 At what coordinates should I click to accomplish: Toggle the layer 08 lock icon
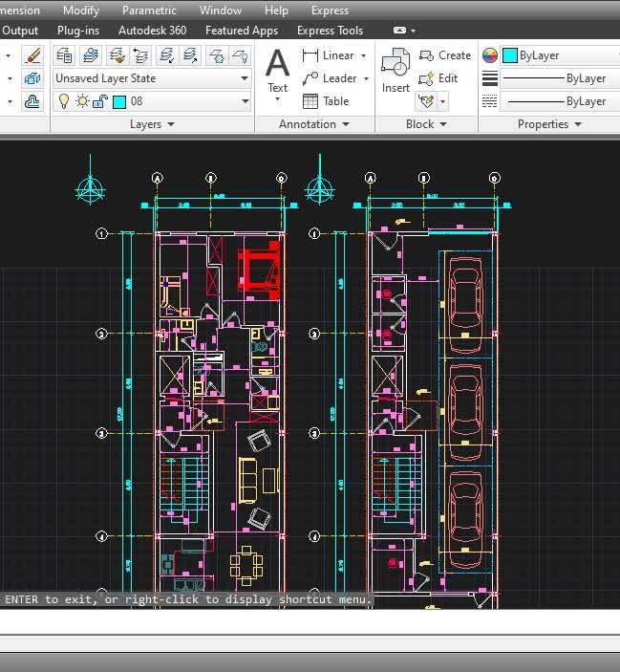pos(100,101)
